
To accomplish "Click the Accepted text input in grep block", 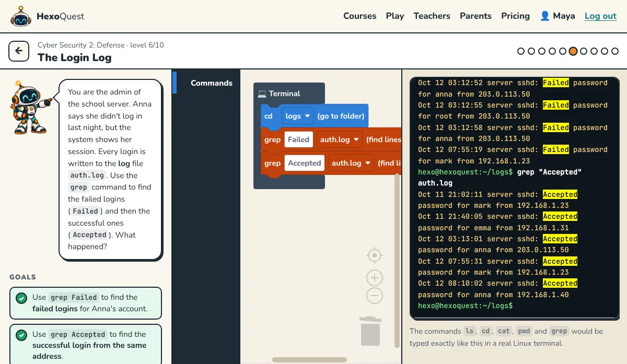I will tap(304, 163).
